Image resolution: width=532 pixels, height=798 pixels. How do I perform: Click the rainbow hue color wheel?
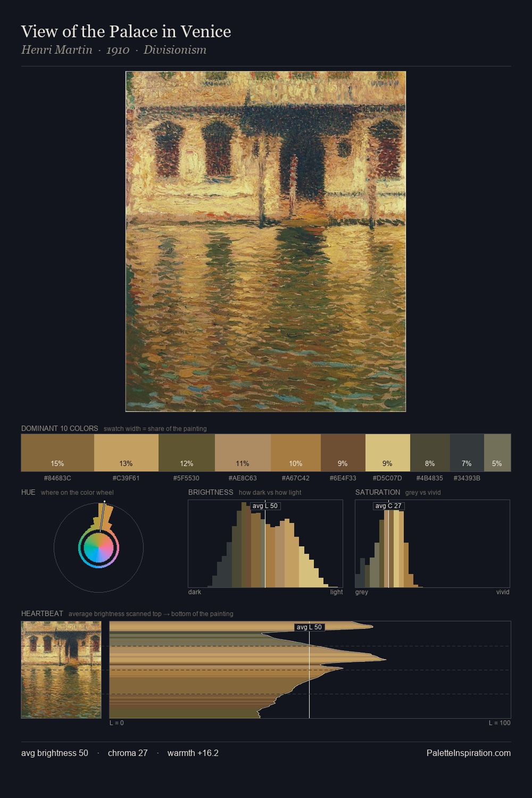(x=98, y=548)
